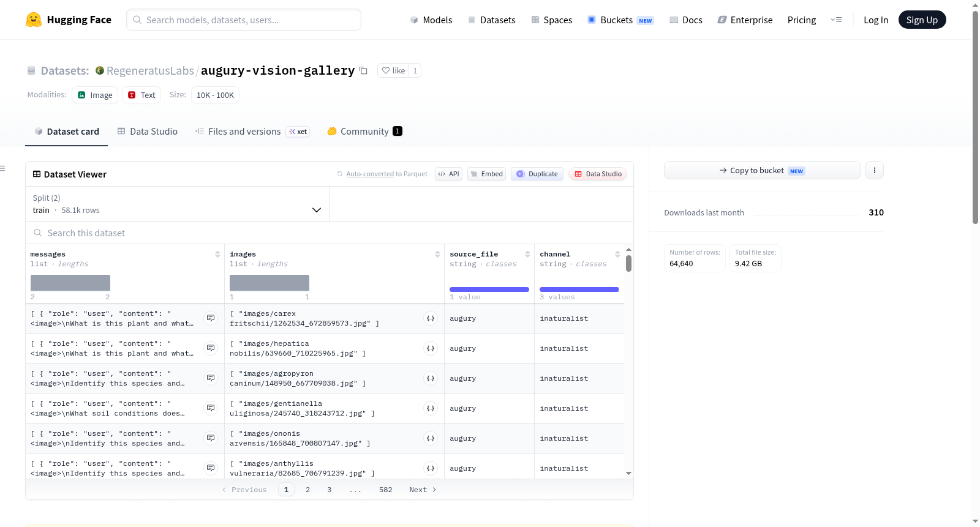Sort by the images column arrows

437,254
